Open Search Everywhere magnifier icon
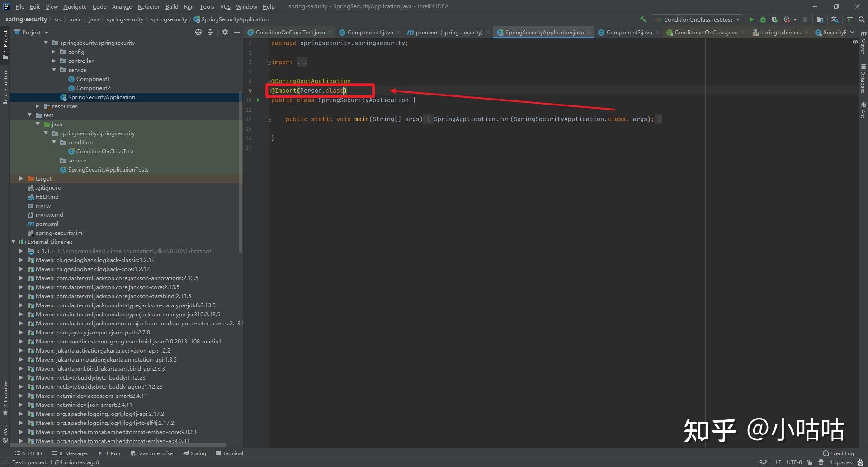868x467 pixels. (x=861, y=19)
